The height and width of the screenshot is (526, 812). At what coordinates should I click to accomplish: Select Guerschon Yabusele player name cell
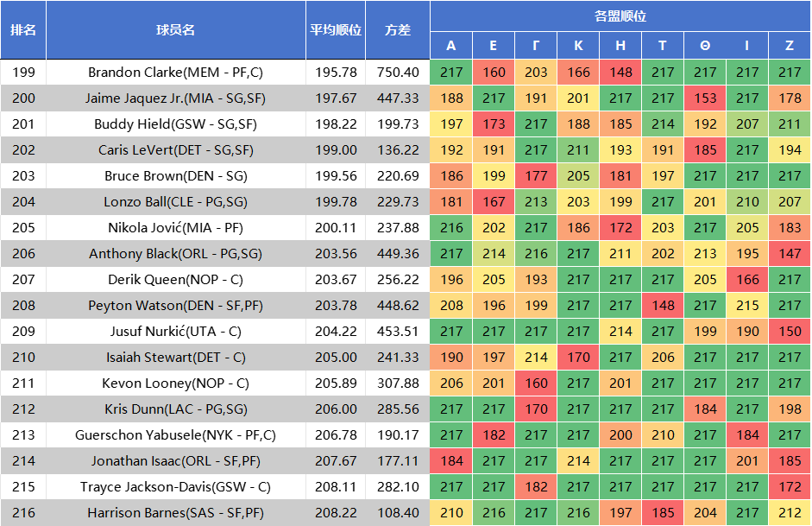pos(176,435)
